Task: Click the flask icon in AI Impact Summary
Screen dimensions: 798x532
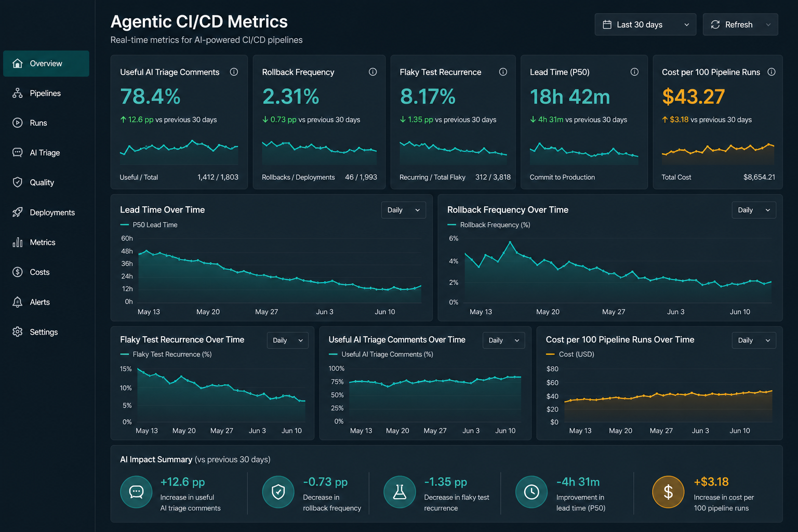Action: pyautogui.click(x=400, y=492)
